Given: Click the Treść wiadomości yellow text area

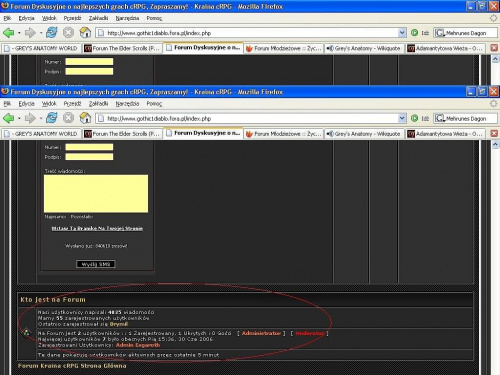Looking at the screenshot, I should point(96,193).
